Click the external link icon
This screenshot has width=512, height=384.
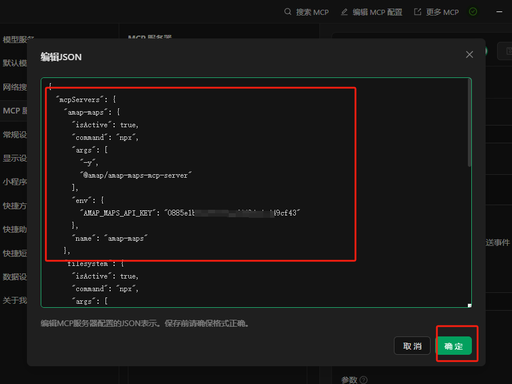click(x=417, y=12)
